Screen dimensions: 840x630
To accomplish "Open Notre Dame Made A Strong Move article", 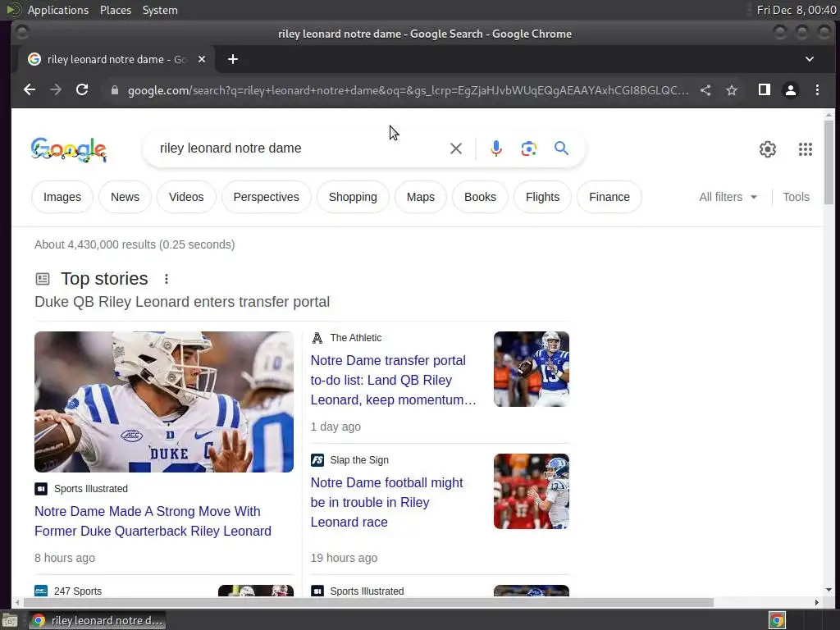I will (153, 521).
